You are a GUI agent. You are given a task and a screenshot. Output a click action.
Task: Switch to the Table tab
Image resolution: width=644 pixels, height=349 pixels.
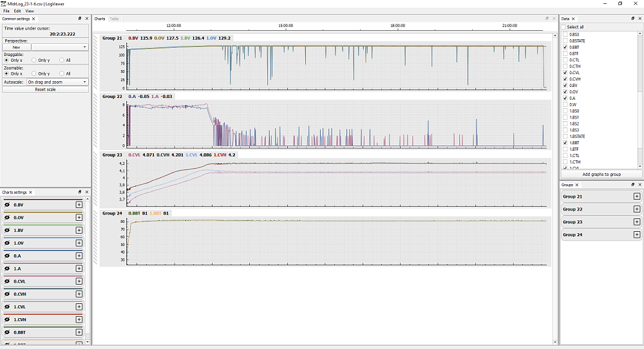click(114, 19)
